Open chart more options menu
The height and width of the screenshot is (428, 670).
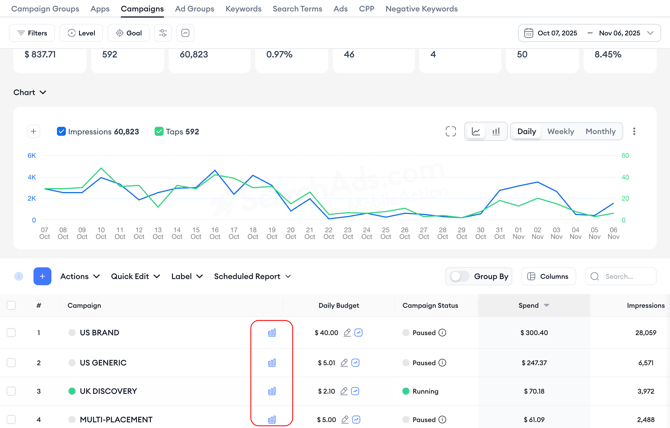pyautogui.click(x=634, y=132)
